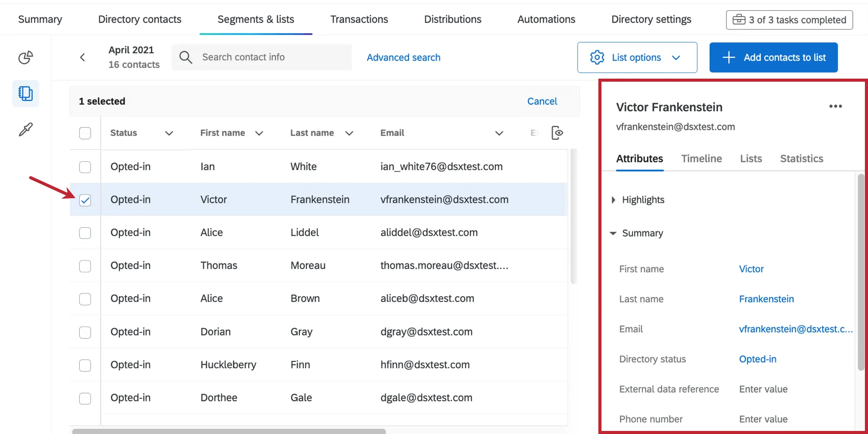Open the Status column sort chevron
Viewport: 868px width, 434px height.
(169, 133)
